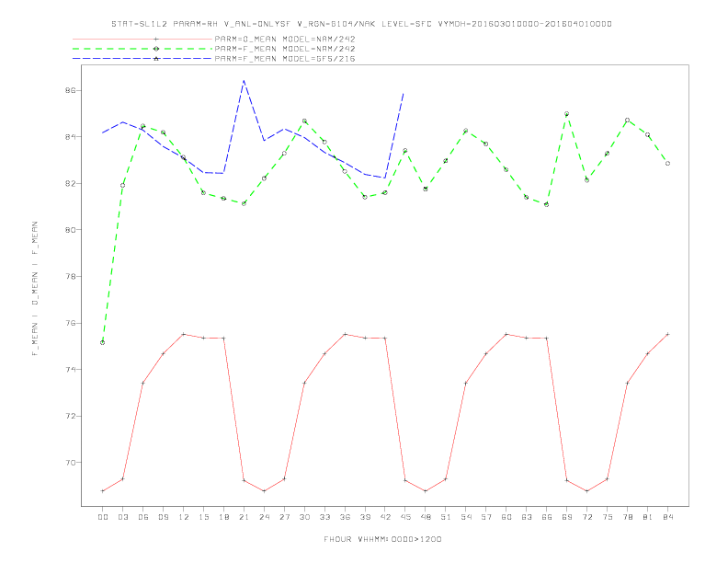Click y-axis tick label 86

[70, 90]
